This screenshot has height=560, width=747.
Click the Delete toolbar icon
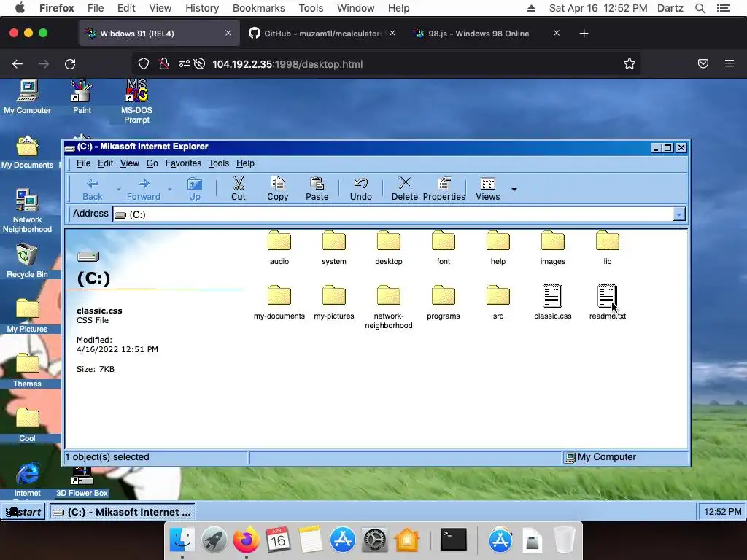pos(404,183)
